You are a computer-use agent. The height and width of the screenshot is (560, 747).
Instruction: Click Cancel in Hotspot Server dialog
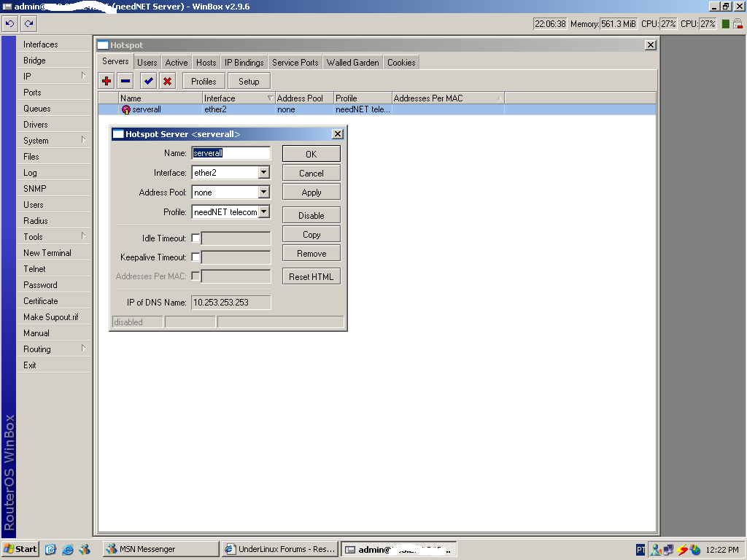tap(311, 174)
